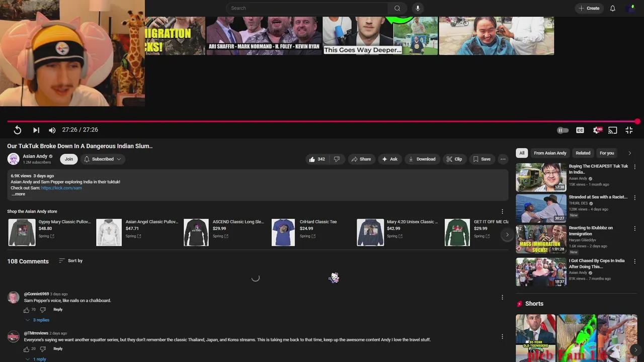The image size is (644, 362).
Task: Open Asian Angel Classic Pullover product
Action: pos(137,232)
